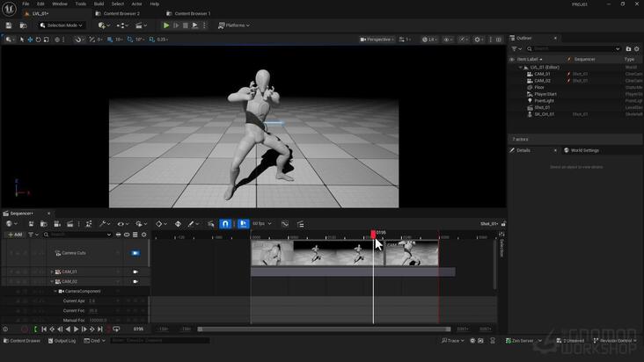644x362 pixels.
Task: Open the Content Drawer
Action: tap(22, 341)
